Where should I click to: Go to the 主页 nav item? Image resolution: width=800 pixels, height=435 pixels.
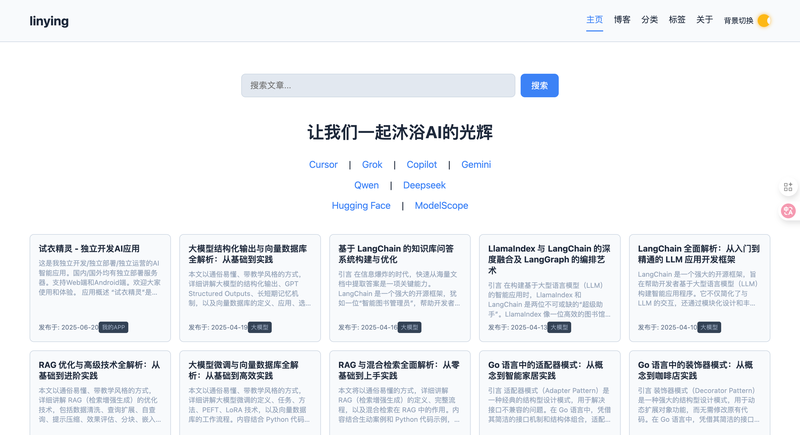click(x=594, y=20)
